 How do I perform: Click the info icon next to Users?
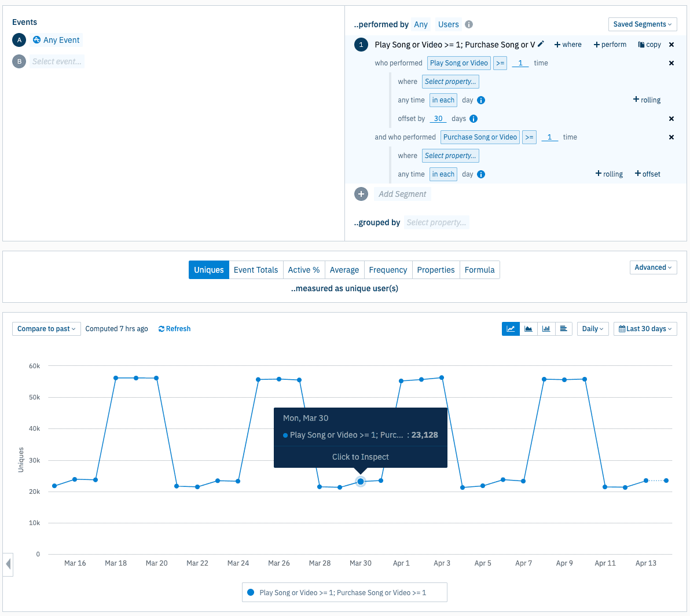[x=469, y=24]
